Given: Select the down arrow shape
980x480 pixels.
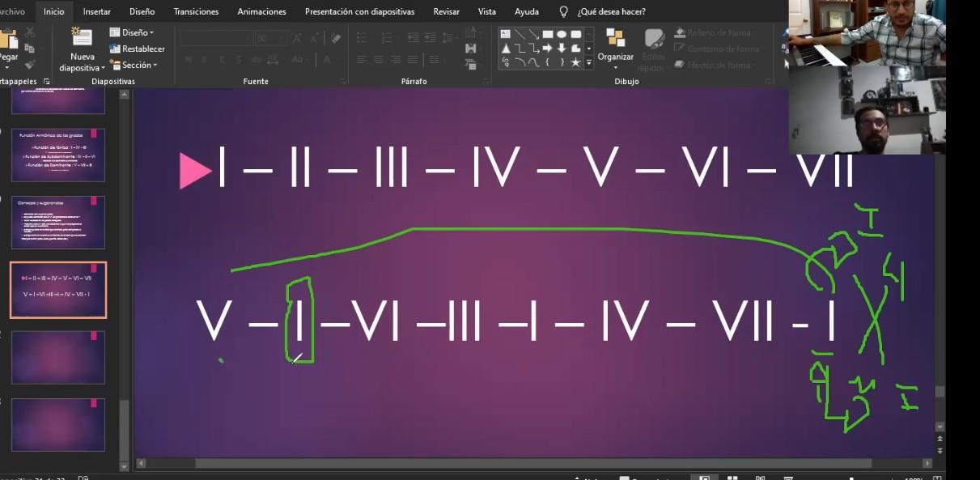Looking at the screenshot, I should [562, 48].
